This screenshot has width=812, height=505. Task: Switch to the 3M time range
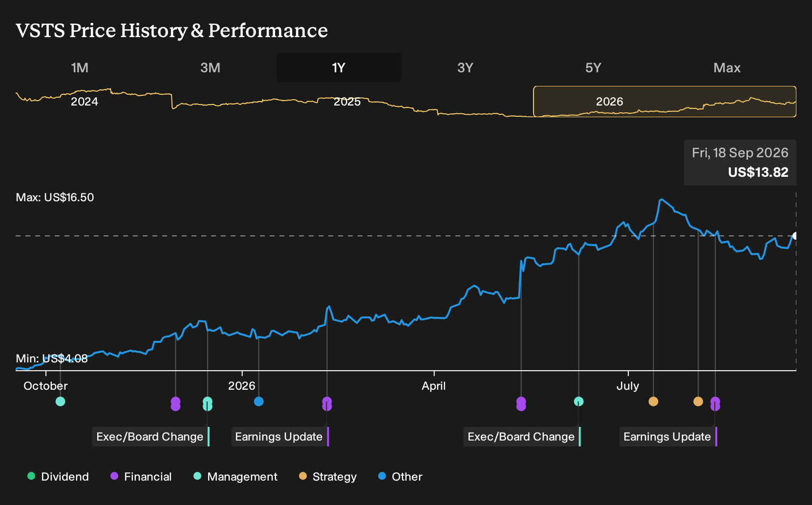coord(210,67)
